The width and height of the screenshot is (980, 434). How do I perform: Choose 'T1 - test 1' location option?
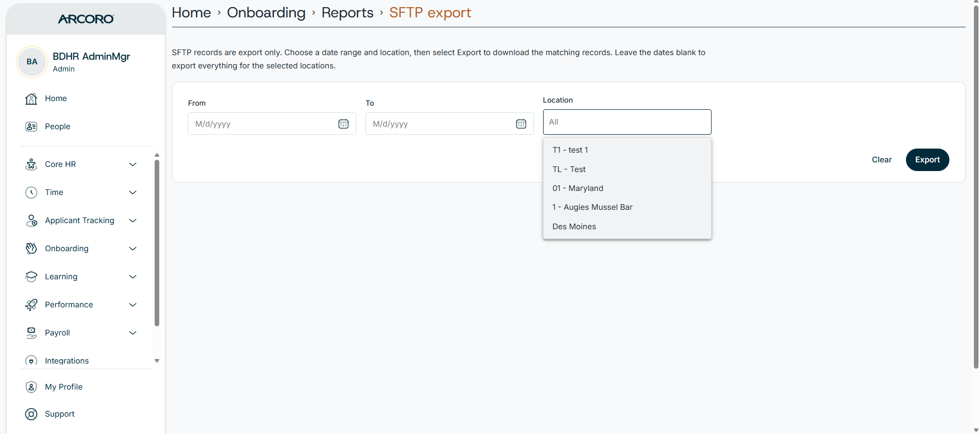[x=627, y=150]
